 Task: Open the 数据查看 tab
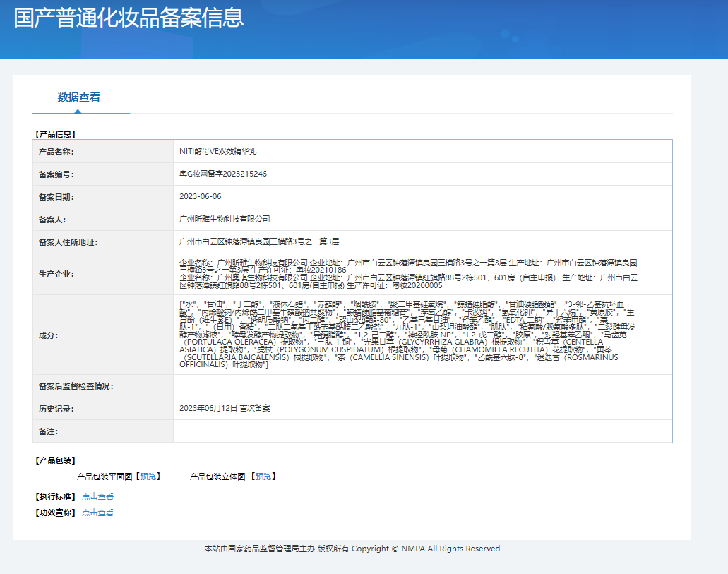79,97
